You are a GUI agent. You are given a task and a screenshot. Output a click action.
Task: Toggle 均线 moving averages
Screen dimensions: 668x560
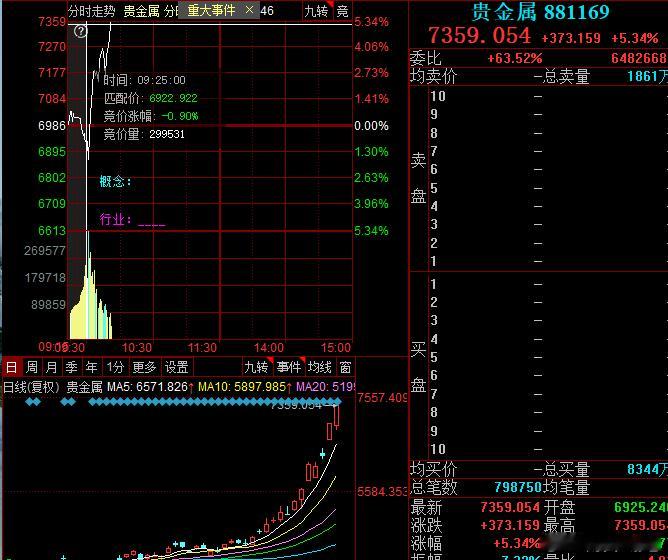(320, 367)
